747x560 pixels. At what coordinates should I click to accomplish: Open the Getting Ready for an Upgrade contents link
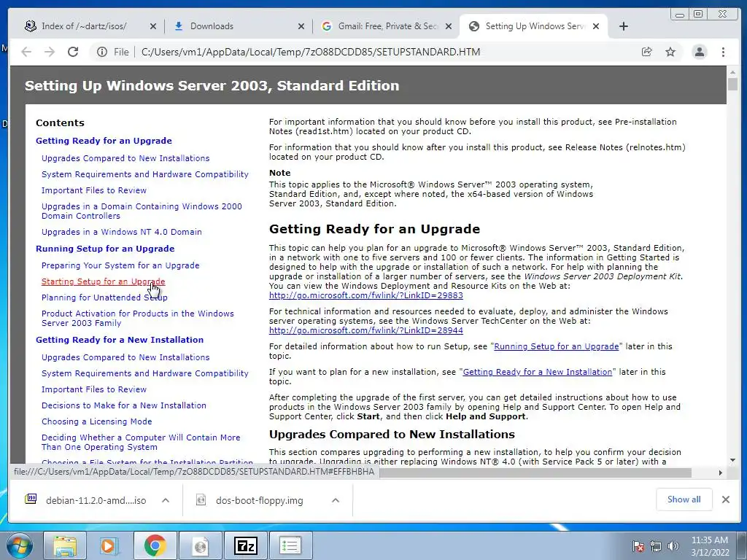(104, 141)
